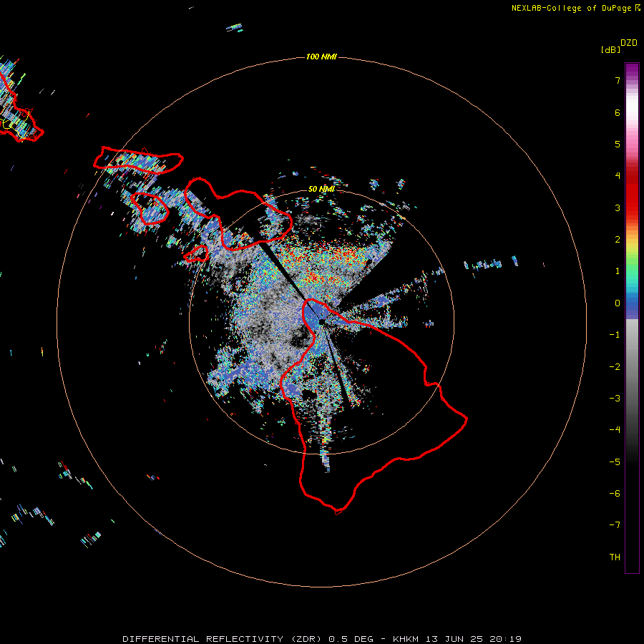Click the 3 value on color scale
Screen dimensions: 644x644
pos(618,208)
